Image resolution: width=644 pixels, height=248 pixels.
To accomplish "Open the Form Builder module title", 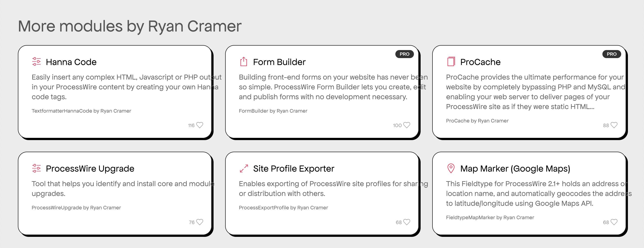I will click(279, 62).
